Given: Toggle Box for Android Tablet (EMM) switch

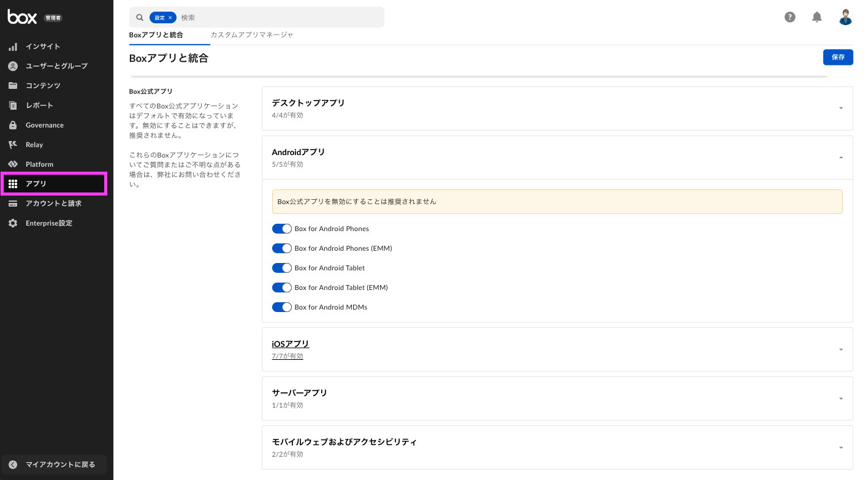Looking at the screenshot, I should point(281,288).
